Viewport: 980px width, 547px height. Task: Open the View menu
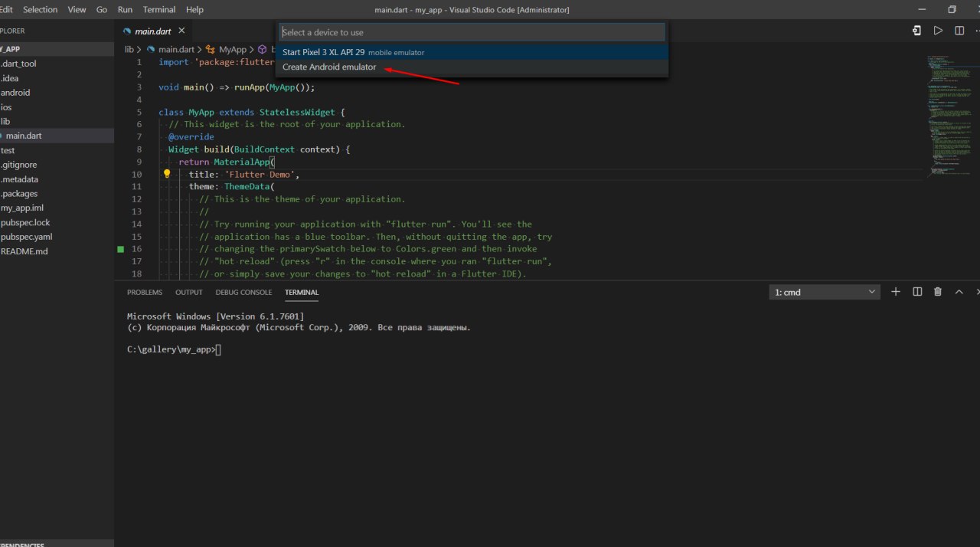[x=77, y=9]
